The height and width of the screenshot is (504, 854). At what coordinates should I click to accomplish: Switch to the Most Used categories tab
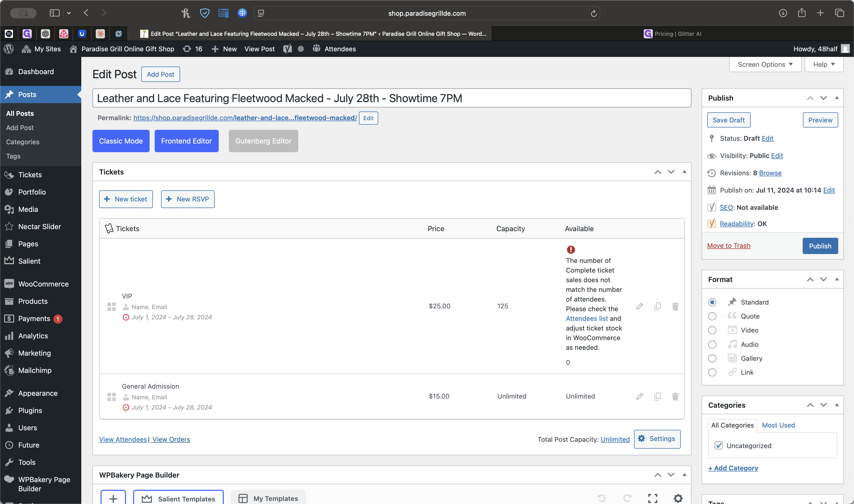coord(778,425)
